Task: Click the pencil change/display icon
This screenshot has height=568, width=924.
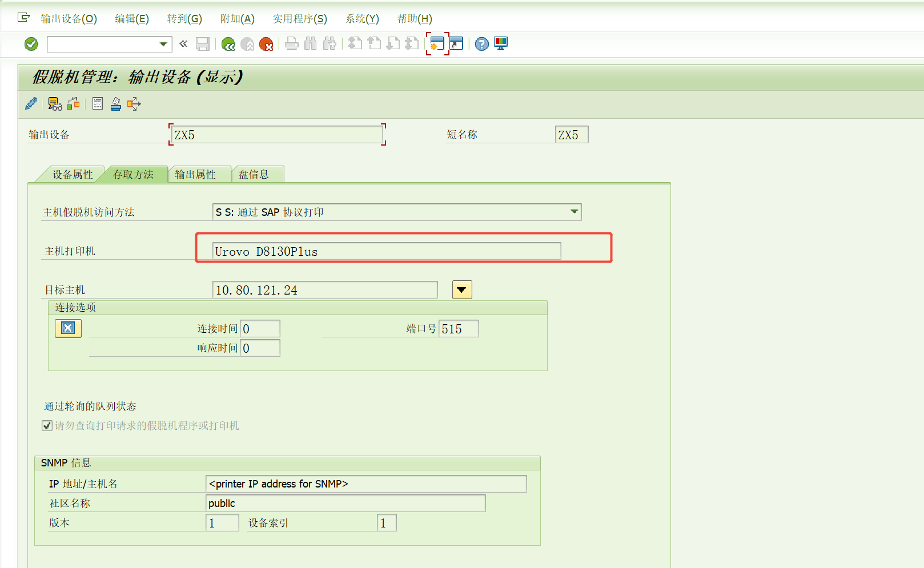Action: pyautogui.click(x=31, y=104)
